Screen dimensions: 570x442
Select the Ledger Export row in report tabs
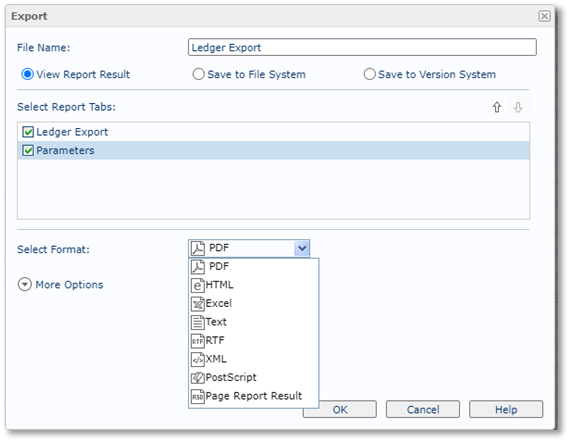click(273, 132)
